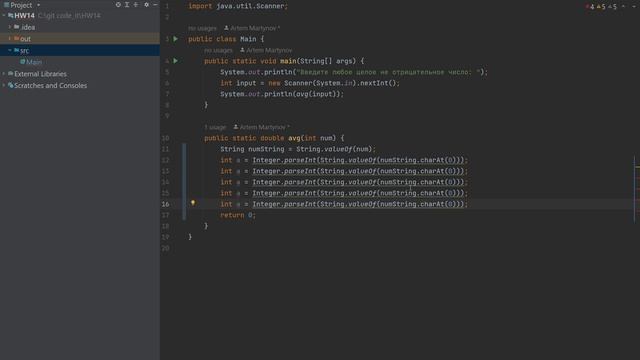The image size is (640, 360).
Task: Click the 'main' method name in editor
Action: click(288, 61)
